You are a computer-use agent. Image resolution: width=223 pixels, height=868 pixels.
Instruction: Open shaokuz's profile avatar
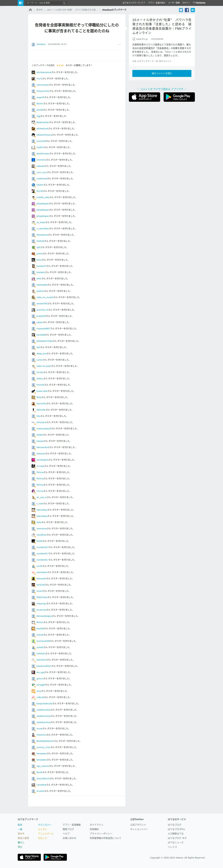[x=33, y=44]
